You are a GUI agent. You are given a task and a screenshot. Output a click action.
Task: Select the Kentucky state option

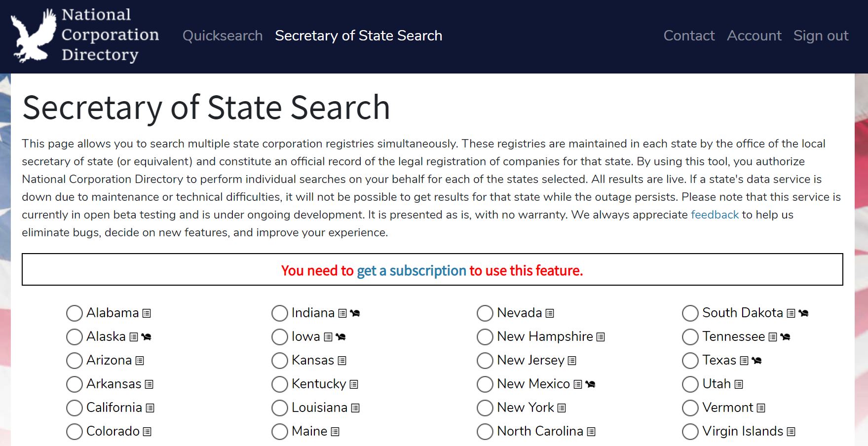pos(280,384)
